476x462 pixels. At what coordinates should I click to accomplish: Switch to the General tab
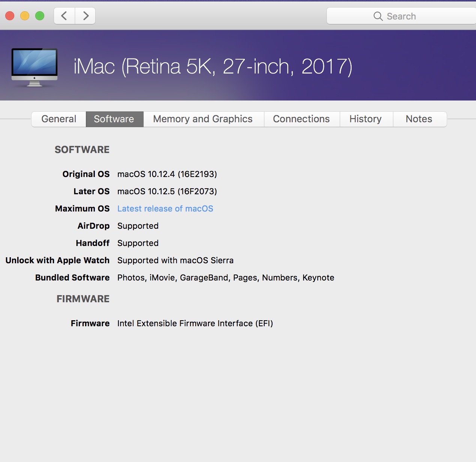59,119
